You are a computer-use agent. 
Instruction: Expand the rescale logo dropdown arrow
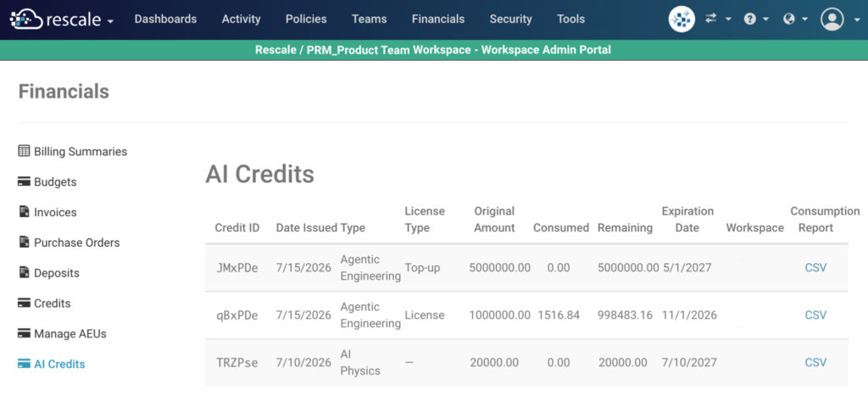110,21
